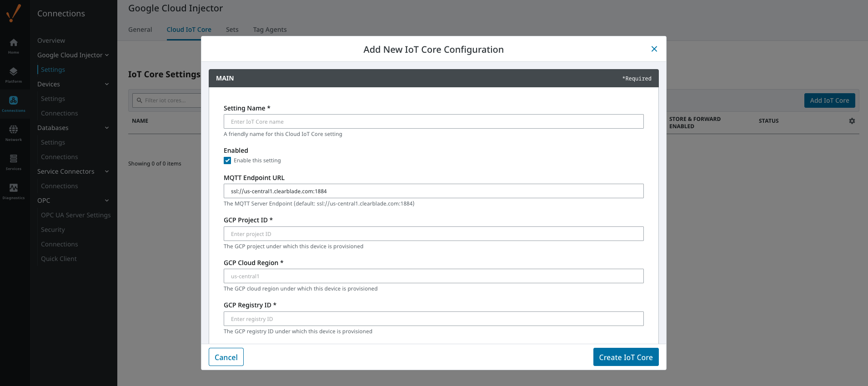Collapse the Devices section chevron
Viewport: 868px width, 386px height.
click(x=107, y=84)
